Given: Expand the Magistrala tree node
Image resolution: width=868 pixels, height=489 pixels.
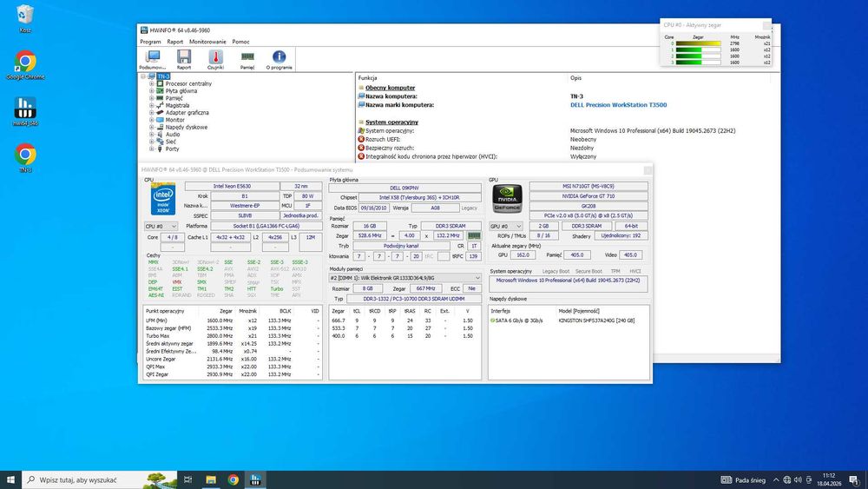Looking at the screenshot, I should 151,105.
